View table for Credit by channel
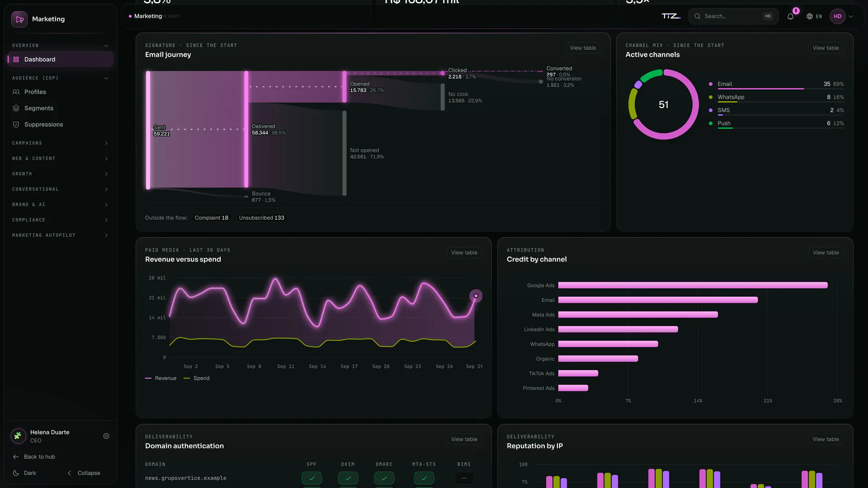This screenshot has height=488, width=868. click(826, 253)
